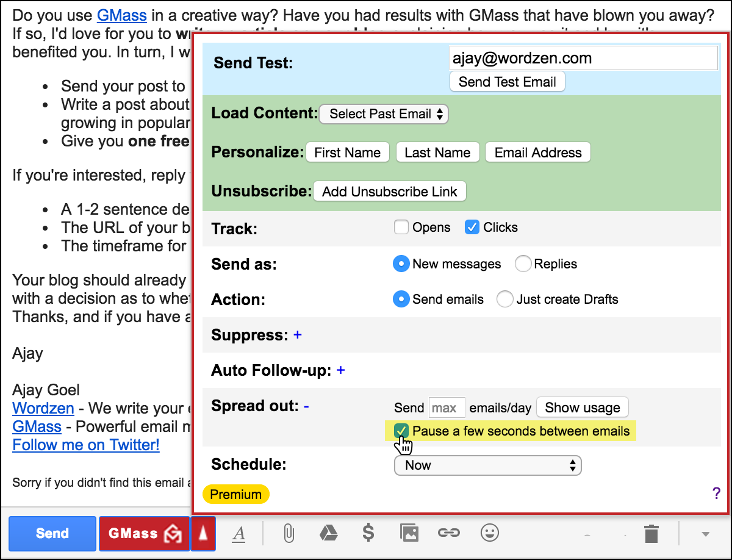The image size is (732, 560).
Task: Select the Replies radio button
Action: 523,264
